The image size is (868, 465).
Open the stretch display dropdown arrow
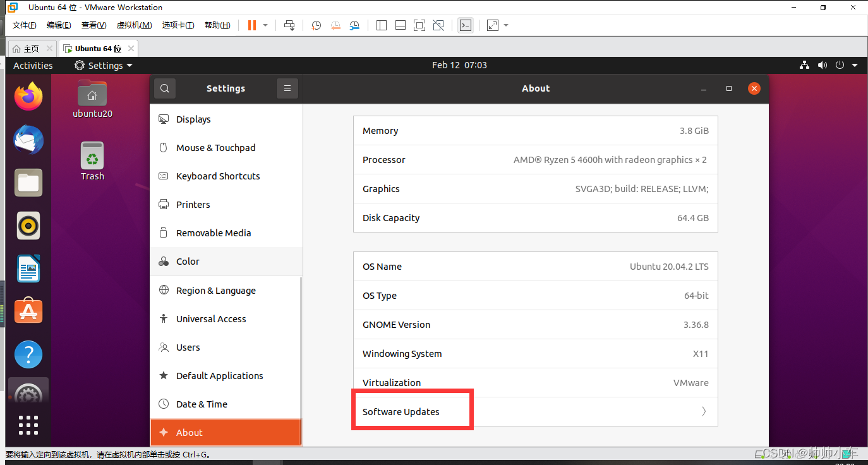506,25
